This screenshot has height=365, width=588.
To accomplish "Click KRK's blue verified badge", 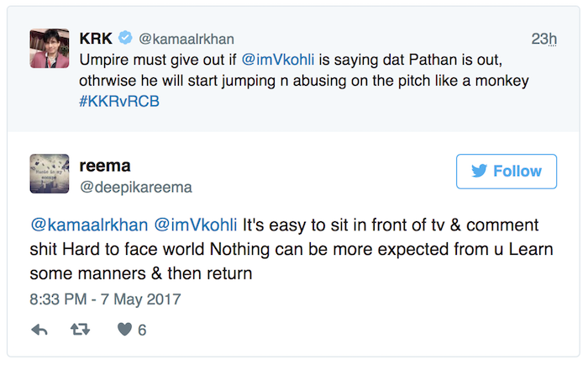I will pyautogui.click(x=125, y=39).
